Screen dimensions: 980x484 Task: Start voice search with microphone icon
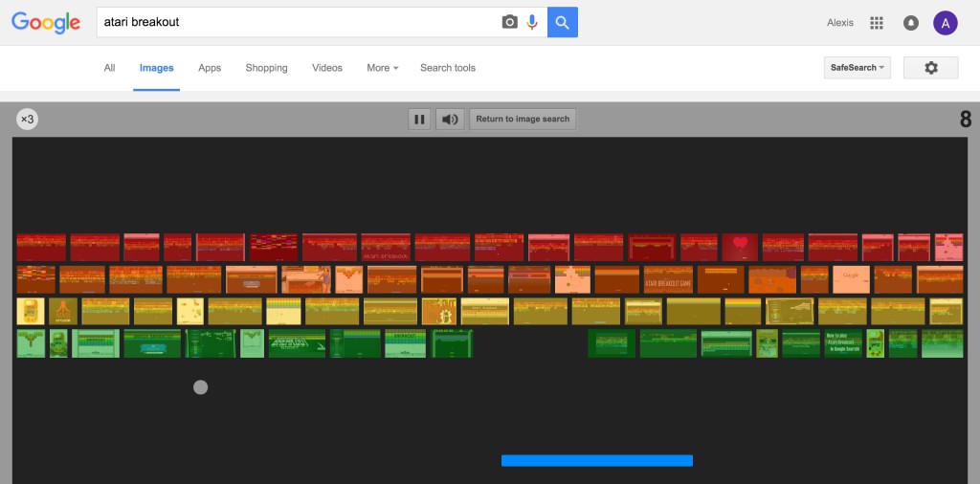click(x=532, y=23)
